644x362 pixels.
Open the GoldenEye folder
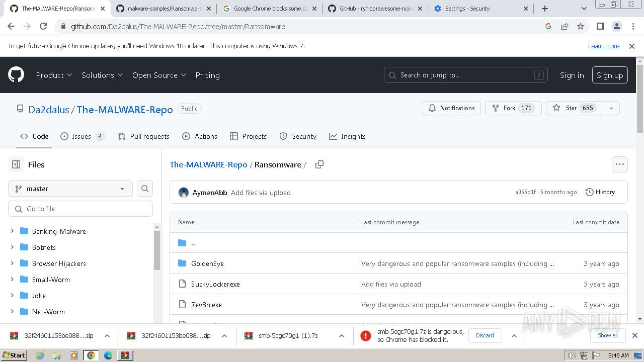[207, 263]
